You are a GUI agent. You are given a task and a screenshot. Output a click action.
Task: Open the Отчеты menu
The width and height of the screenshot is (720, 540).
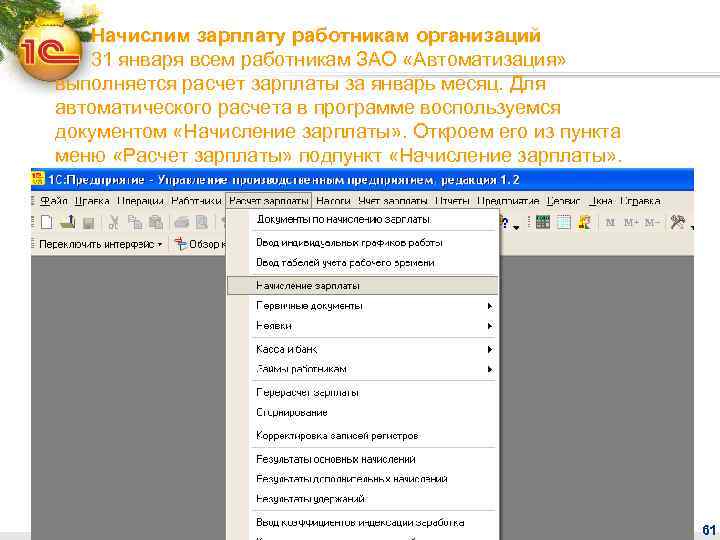(x=452, y=201)
